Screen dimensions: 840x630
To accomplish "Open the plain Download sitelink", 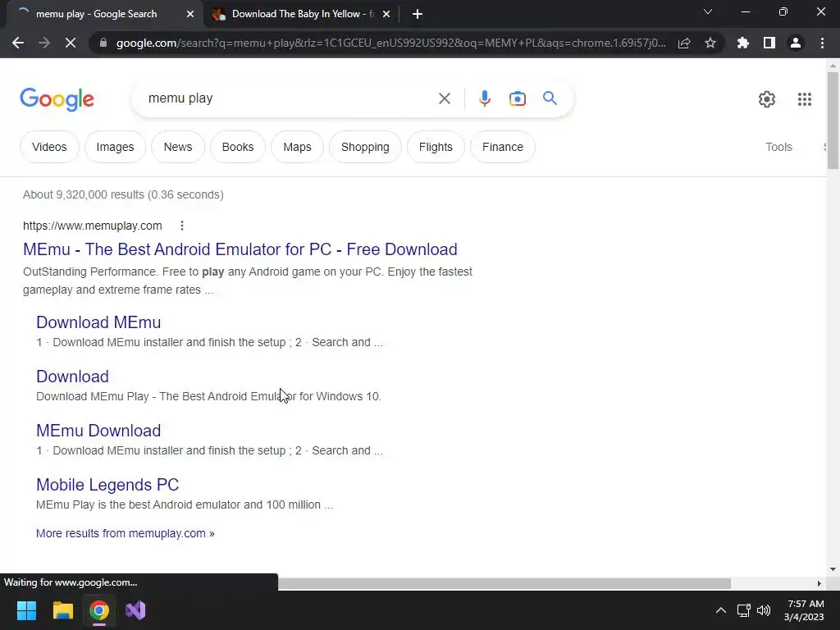I will [x=72, y=376].
